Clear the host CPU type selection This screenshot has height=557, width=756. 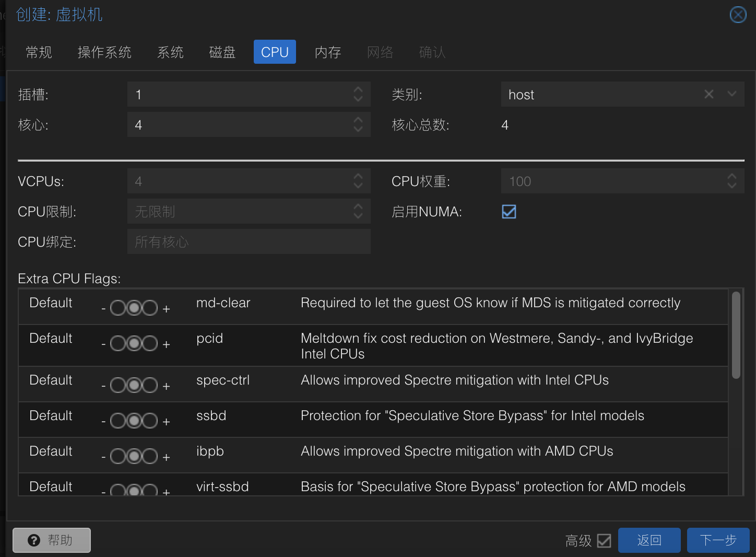(x=708, y=94)
